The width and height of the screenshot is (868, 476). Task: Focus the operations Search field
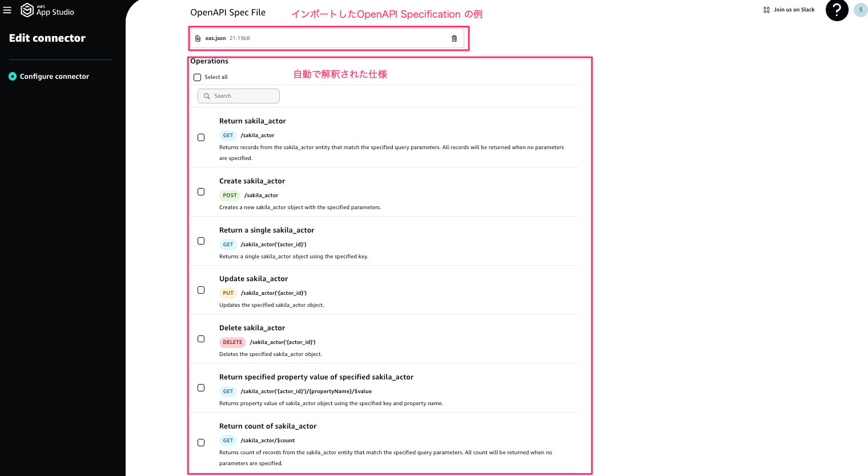coord(239,96)
